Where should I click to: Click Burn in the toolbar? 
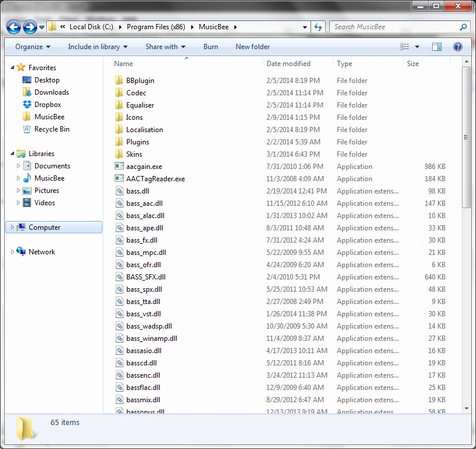(211, 46)
